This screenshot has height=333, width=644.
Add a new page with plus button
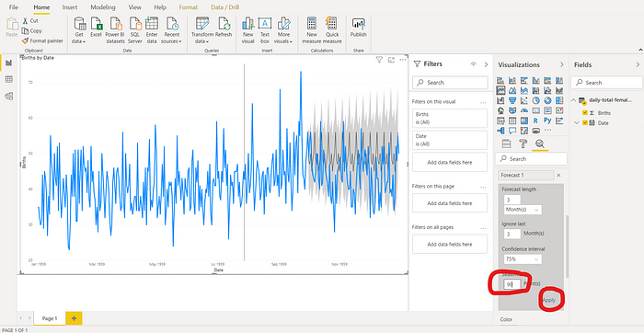point(74,318)
